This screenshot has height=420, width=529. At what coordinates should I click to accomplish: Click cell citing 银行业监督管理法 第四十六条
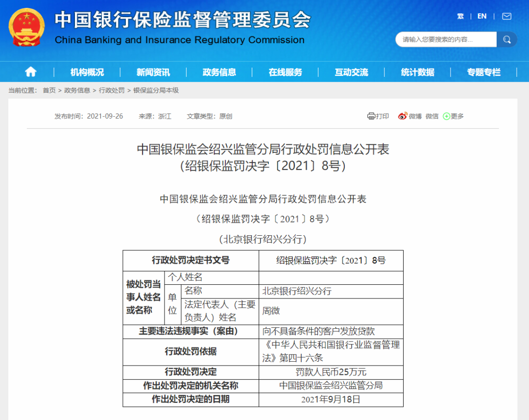coord(331,351)
